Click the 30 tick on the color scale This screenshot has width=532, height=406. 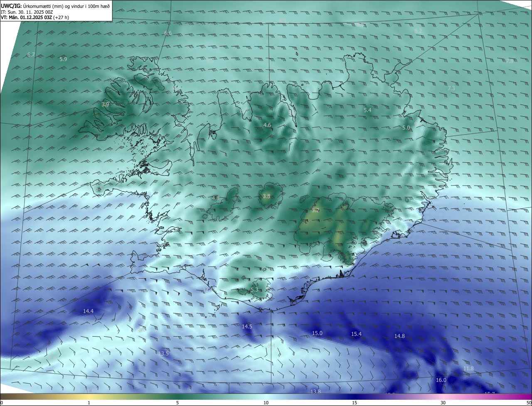coord(443,403)
